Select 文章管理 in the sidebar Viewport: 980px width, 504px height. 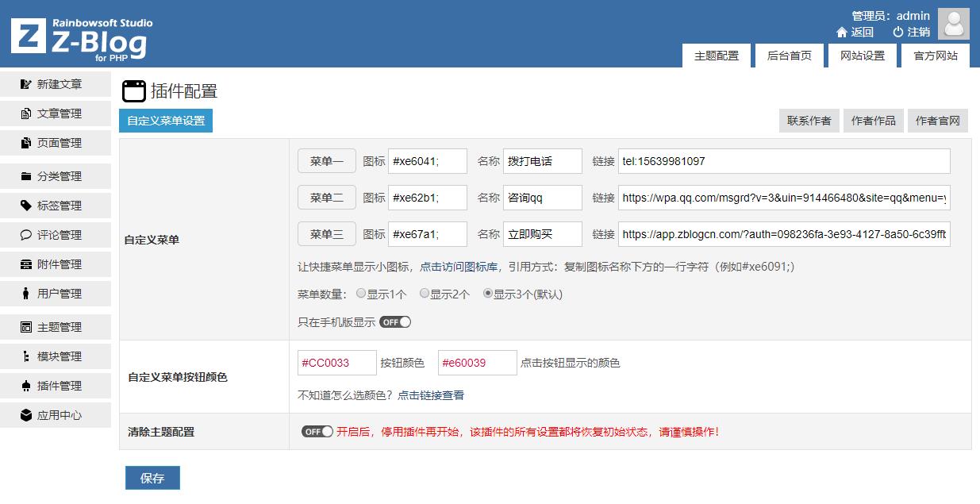[52, 113]
